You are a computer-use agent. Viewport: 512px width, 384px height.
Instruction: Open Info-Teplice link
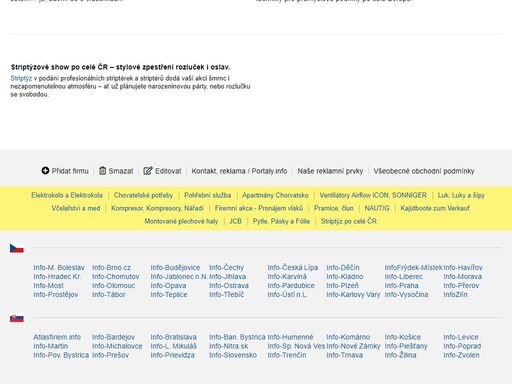[169, 295]
